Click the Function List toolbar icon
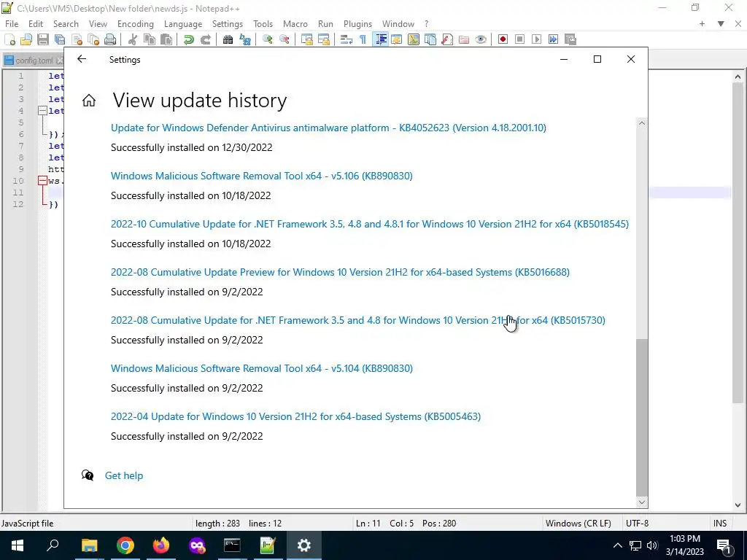The height and width of the screenshot is (560, 747). tap(447, 39)
